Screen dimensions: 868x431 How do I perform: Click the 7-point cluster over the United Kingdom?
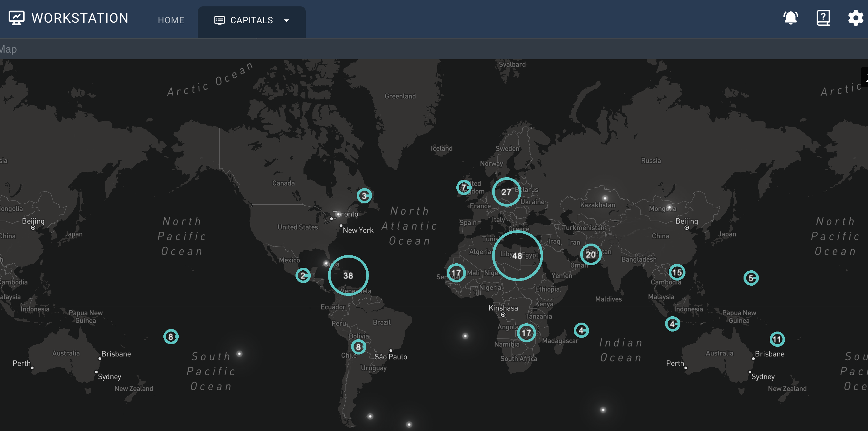(464, 187)
